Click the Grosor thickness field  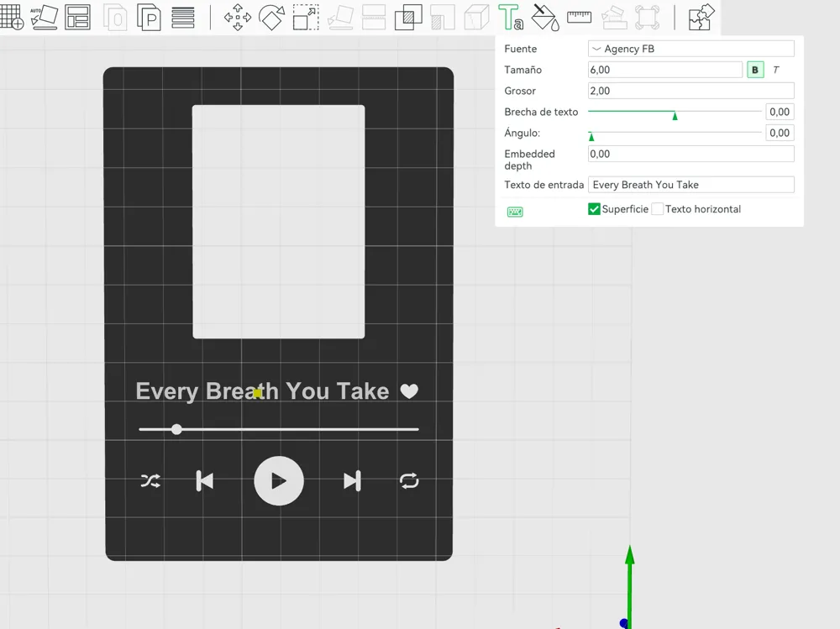691,91
